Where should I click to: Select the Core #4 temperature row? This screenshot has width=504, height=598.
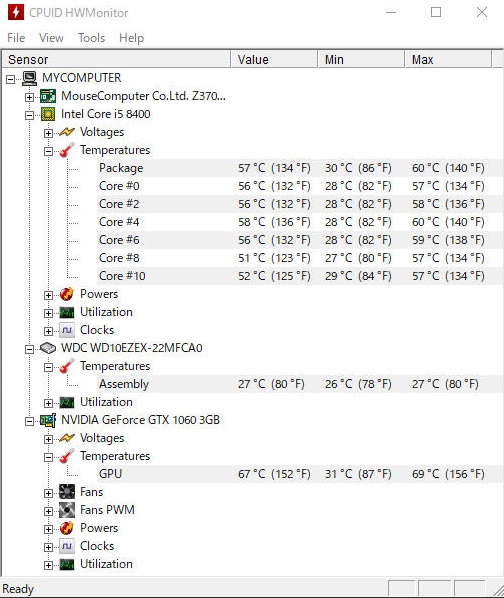click(300, 222)
